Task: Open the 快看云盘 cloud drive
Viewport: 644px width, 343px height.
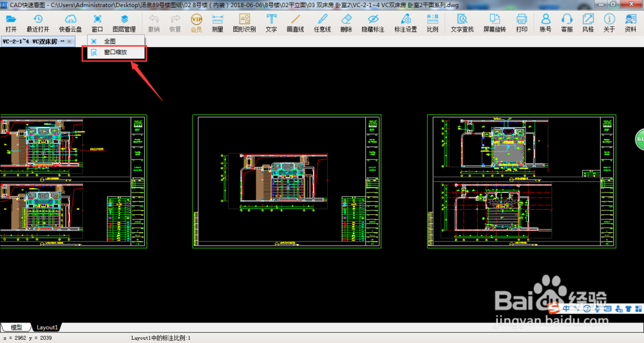Action: pyautogui.click(x=70, y=23)
